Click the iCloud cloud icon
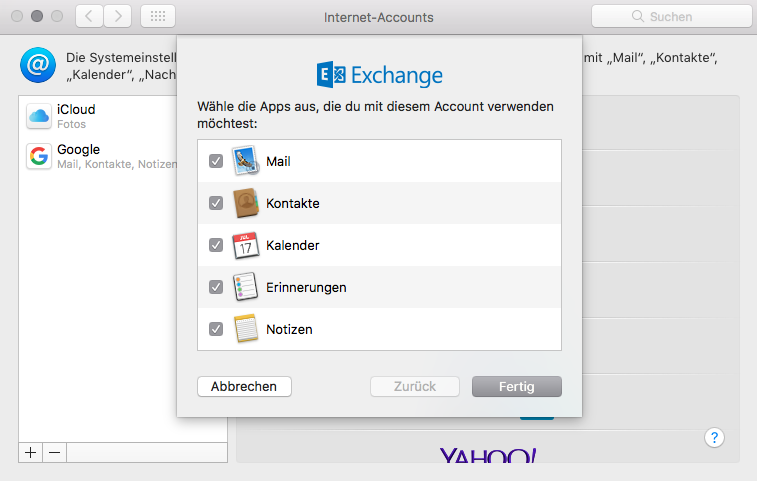 (x=39, y=116)
